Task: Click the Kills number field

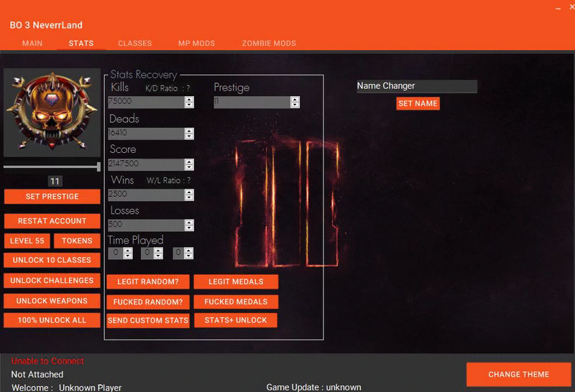Action: coord(147,102)
